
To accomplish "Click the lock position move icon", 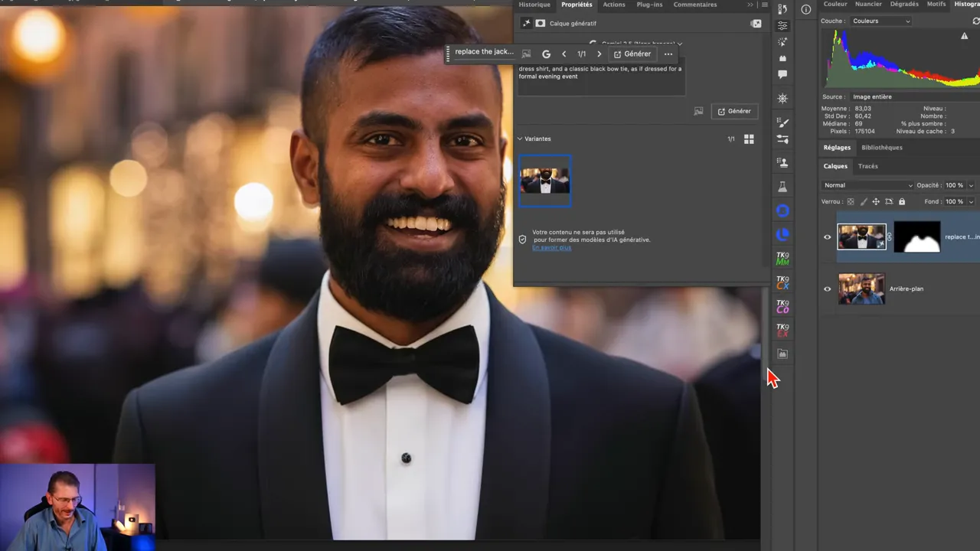I will (x=876, y=202).
